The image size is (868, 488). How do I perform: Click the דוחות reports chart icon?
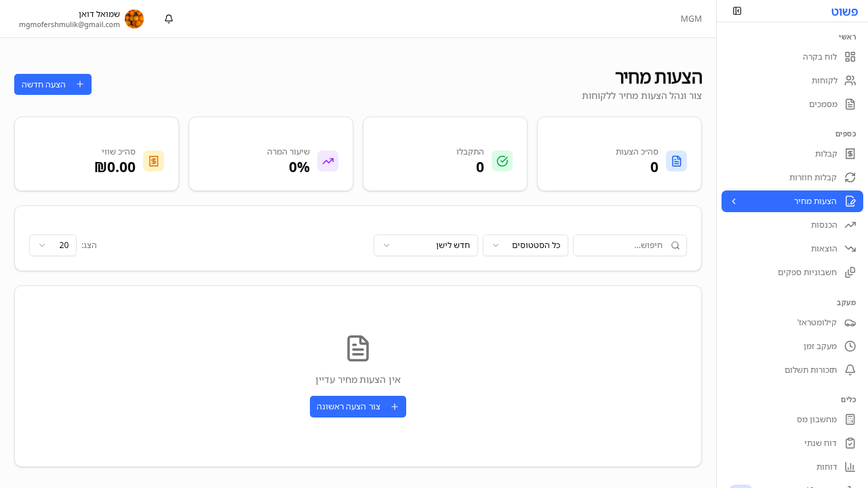click(850, 467)
